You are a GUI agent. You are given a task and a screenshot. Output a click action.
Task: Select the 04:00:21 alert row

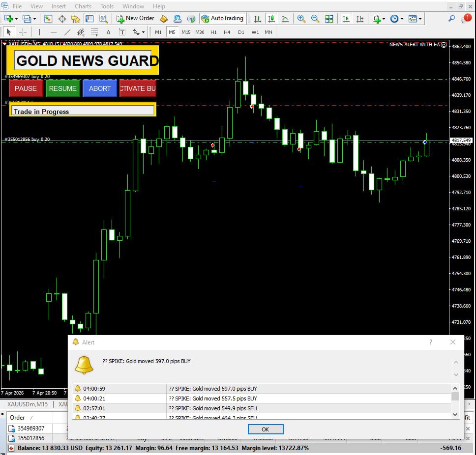262,398
